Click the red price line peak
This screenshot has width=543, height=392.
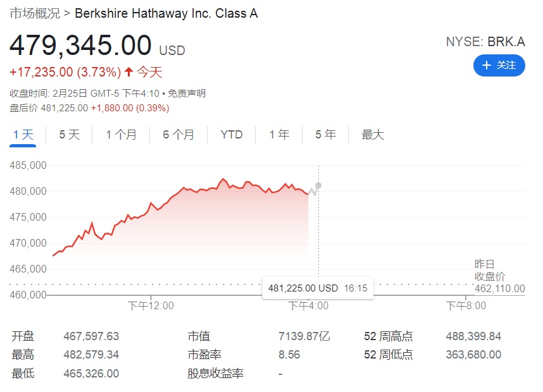tap(223, 179)
